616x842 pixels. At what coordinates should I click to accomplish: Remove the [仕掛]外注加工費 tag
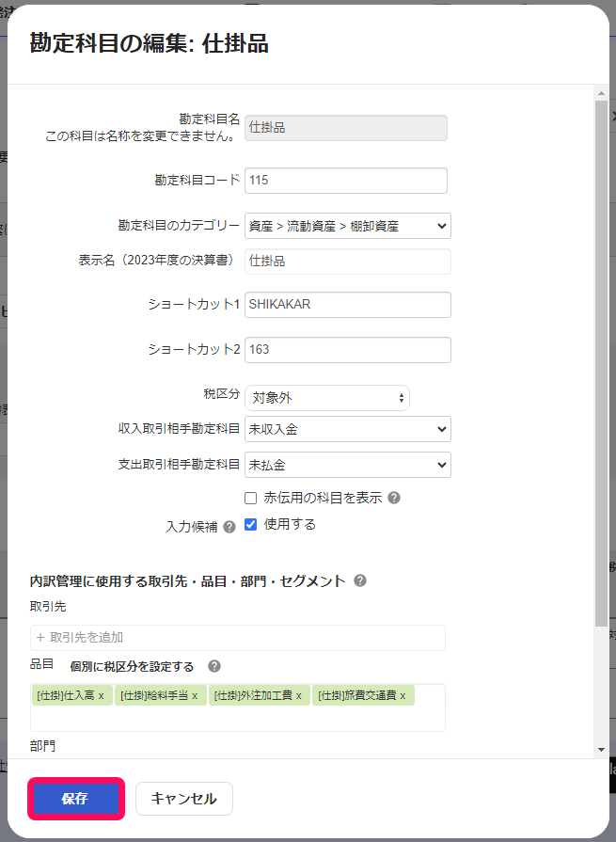299,696
